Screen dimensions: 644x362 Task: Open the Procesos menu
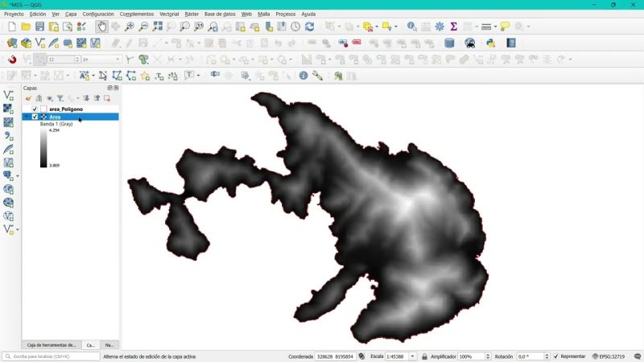(285, 14)
